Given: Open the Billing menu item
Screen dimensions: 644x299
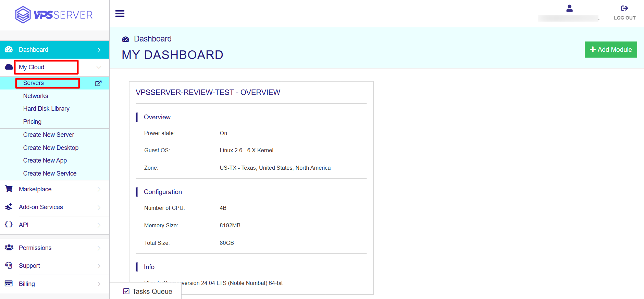Looking at the screenshot, I should point(55,284).
